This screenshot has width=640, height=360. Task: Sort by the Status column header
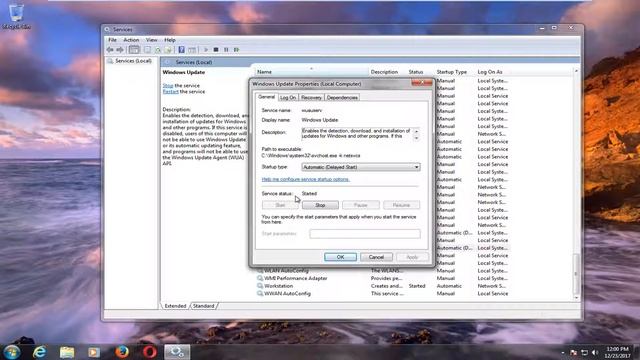click(416, 72)
